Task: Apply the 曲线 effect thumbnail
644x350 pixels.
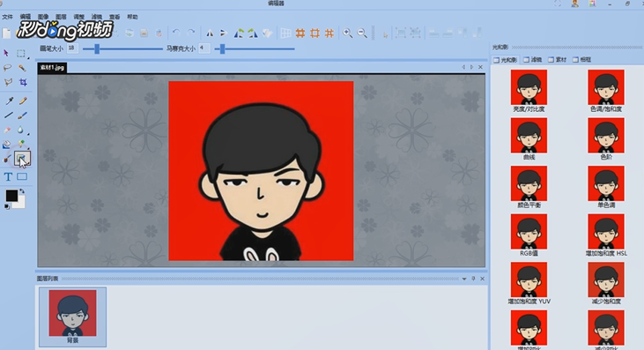Action: 529,135
